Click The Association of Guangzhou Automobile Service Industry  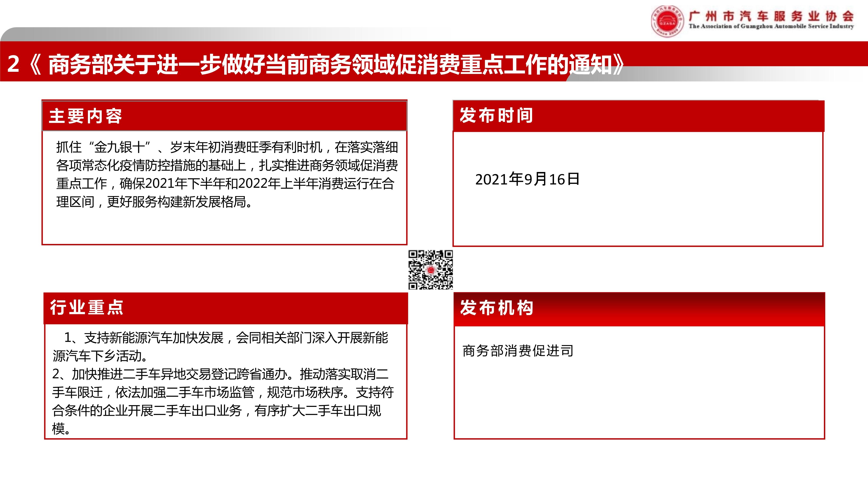(x=771, y=26)
